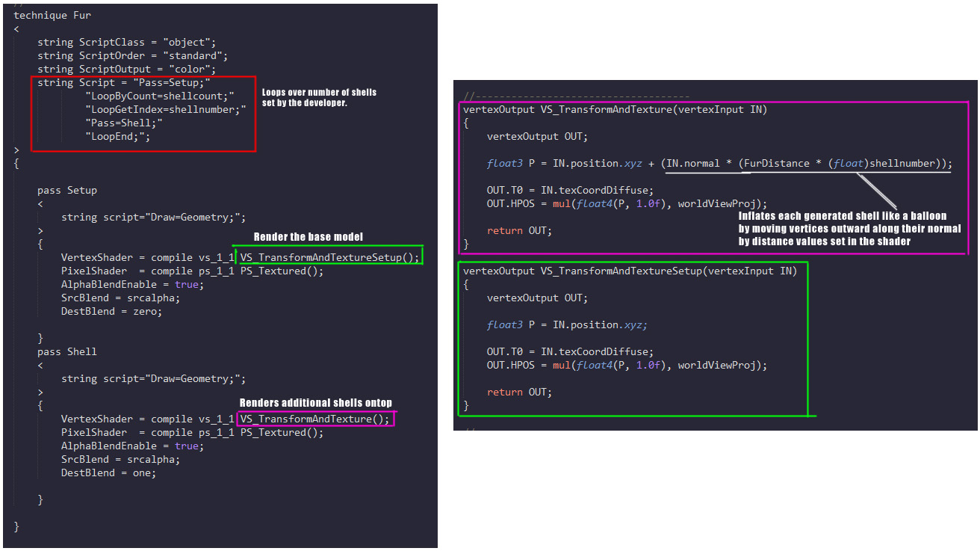This screenshot has width=980, height=551.
Task: Click the 'technique Fur' declaration line
Action: pyautogui.click(x=52, y=15)
